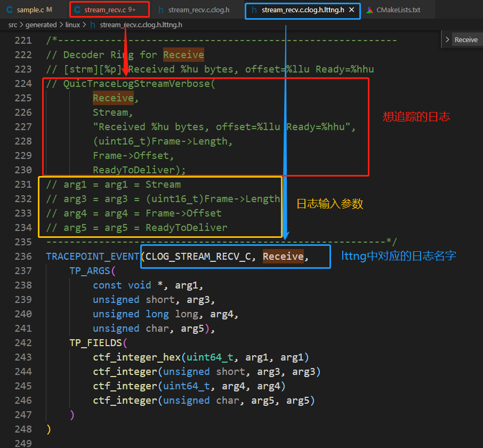
Task: Click the highlighted 'Receive' on line 236
Action: pos(283,257)
